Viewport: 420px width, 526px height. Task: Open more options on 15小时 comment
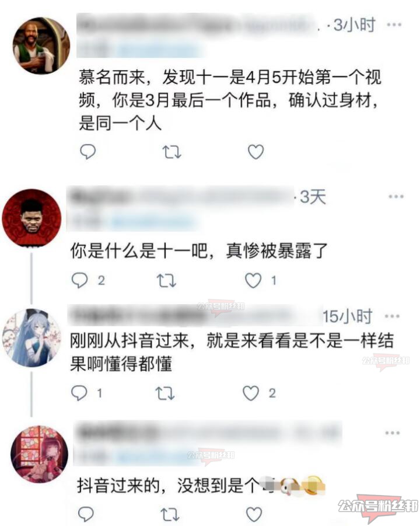tap(392, 316)
